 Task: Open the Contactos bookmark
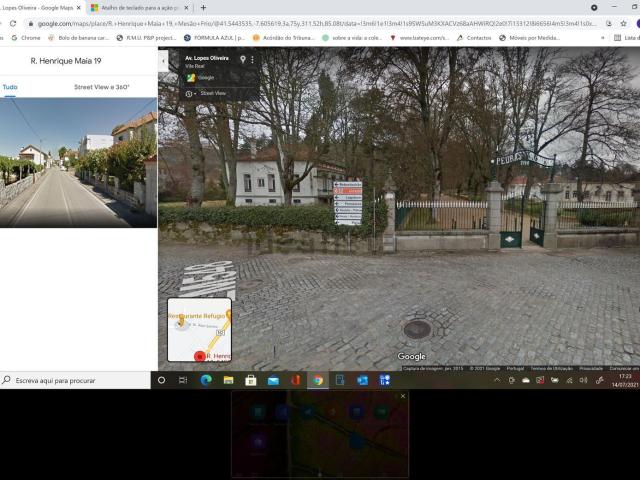pos(474,38)
